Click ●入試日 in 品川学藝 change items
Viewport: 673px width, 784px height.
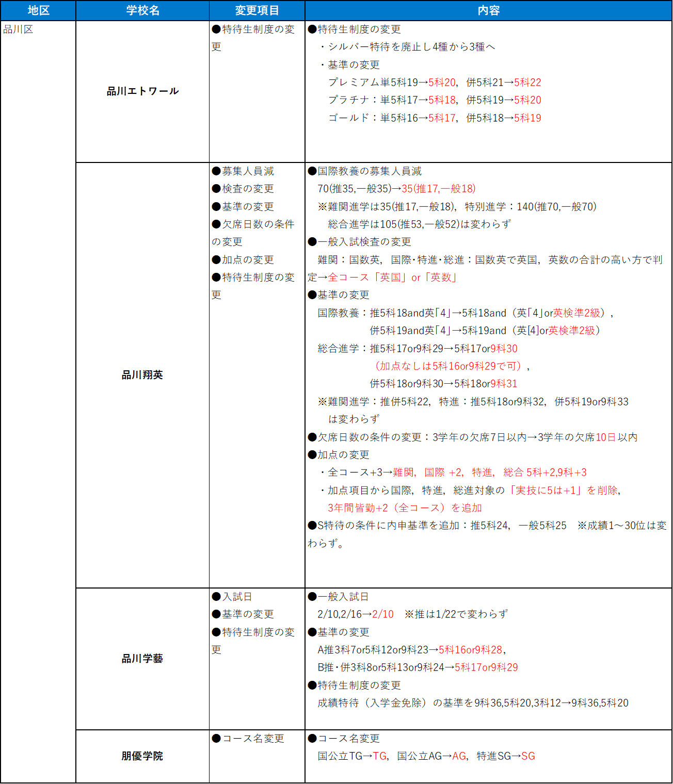[232, 597]
